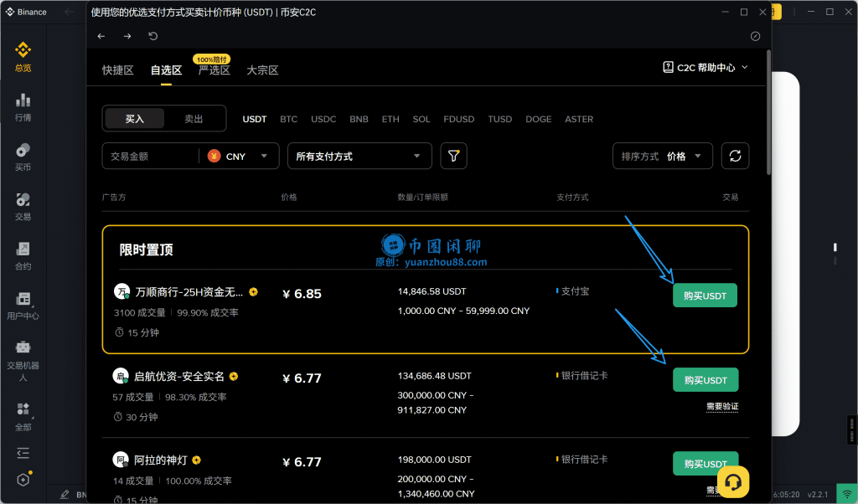Open the ad filter funnel icon

(453, 157)
